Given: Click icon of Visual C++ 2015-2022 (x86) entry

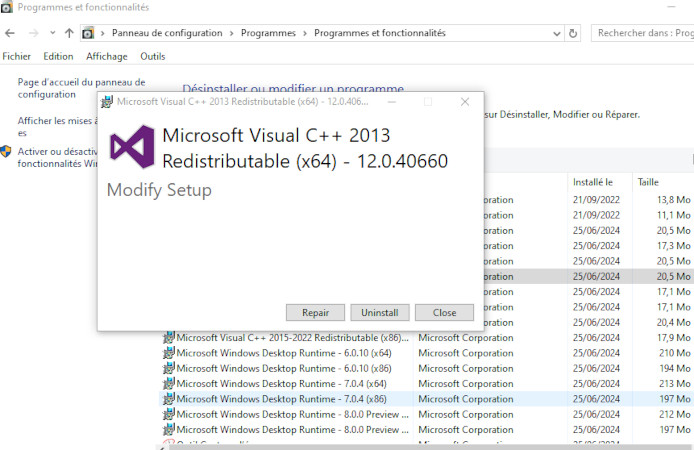Looking at the screenshot, I should pyautogui.click(x=169, y=338).
